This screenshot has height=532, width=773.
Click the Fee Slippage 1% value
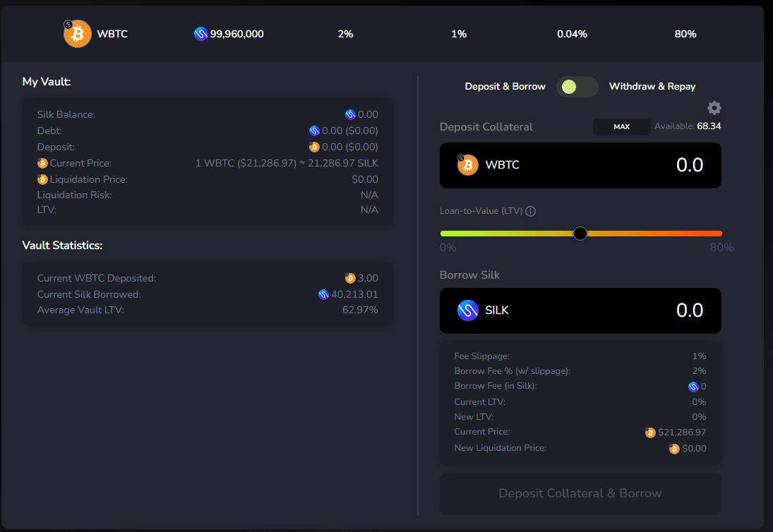[699, 356]
